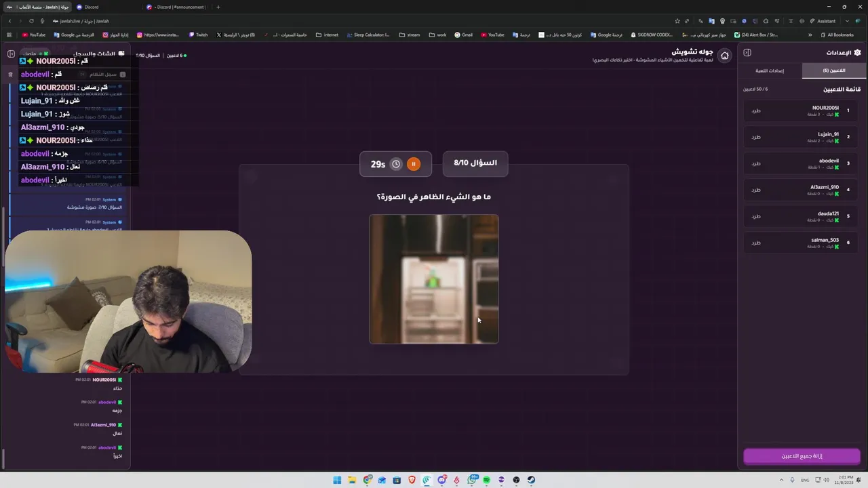Open the stream bookmarks folder
Viewport: 868px width, 488px height.
tap(410, 35)
